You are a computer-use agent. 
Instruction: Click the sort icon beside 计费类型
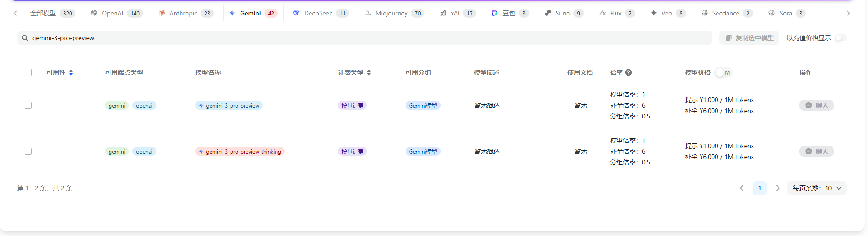click(x=369, y=72)
